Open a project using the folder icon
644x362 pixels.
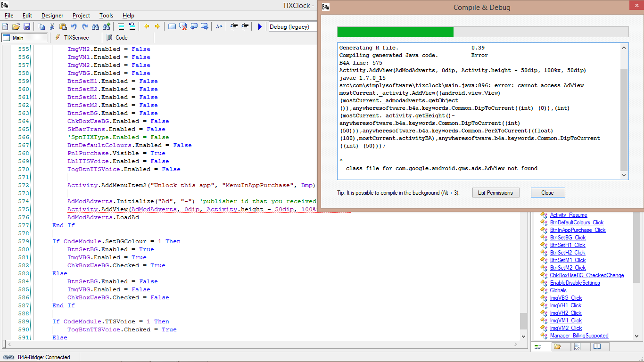click(x=16, y=27)
